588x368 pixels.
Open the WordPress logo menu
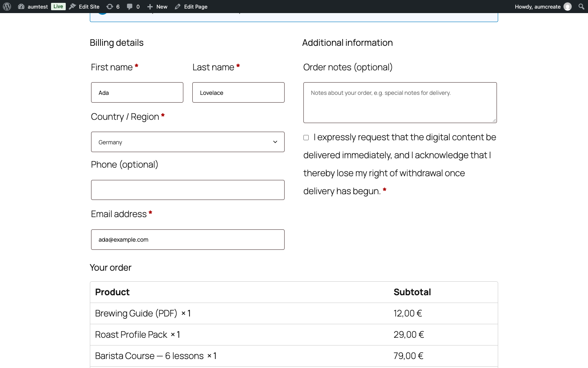click(x=7, y=7)
